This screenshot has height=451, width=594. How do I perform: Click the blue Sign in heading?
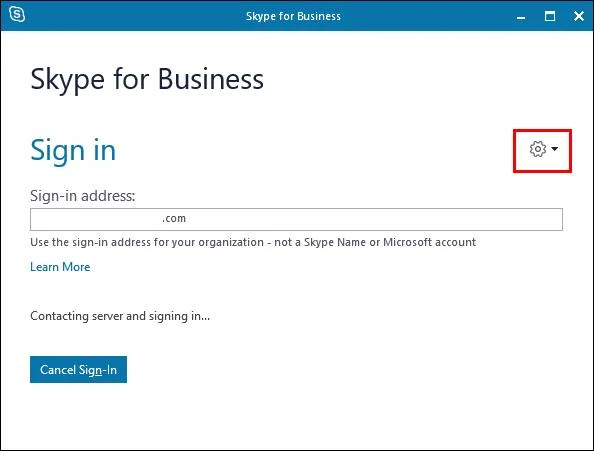tap(73, 150)
